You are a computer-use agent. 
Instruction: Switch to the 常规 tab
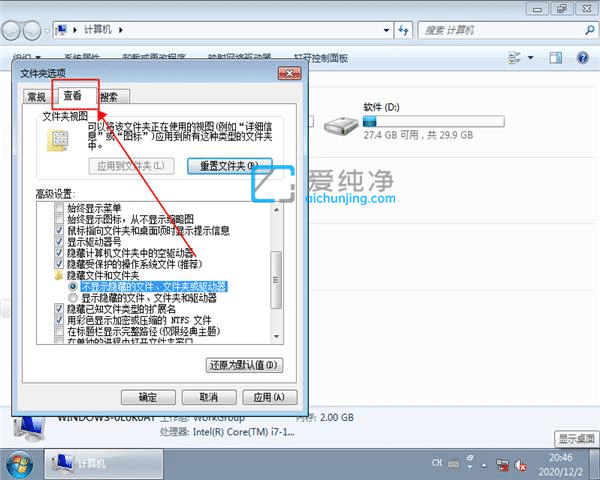point(37,97)
